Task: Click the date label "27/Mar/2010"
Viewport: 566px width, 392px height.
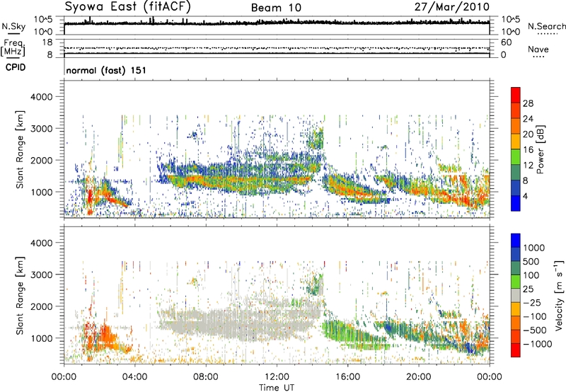Action: tap(452, 7)
